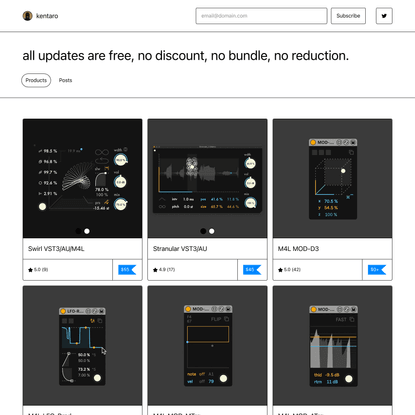415x415 pixels.
Task: Open the Stranular VST3/AU product link
Action: click(x=180, y=249)
